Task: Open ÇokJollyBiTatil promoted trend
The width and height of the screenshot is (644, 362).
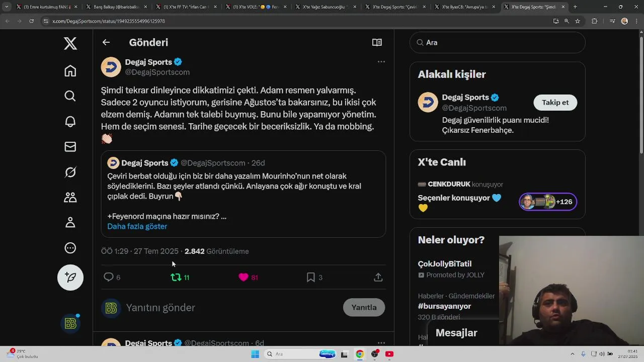Action: 445,264
